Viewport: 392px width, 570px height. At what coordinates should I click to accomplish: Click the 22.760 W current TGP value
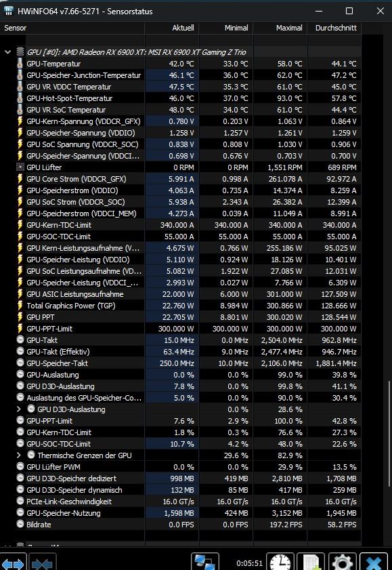pos(178,306)
